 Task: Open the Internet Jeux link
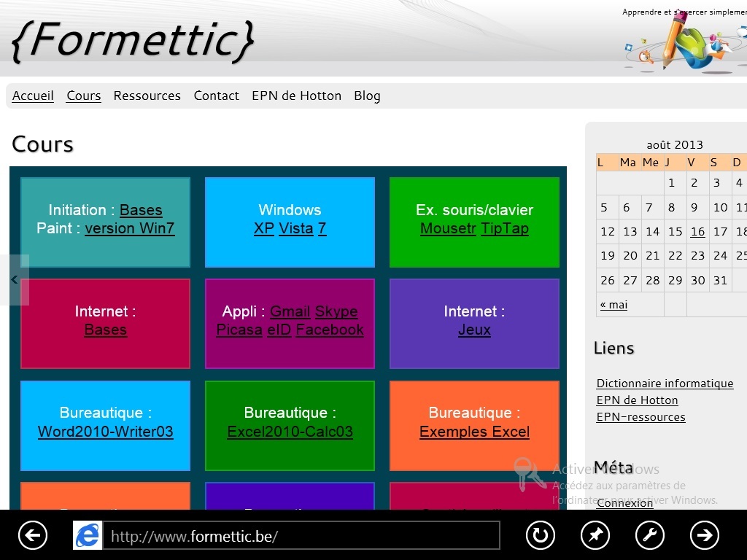(x=474, y=330)
